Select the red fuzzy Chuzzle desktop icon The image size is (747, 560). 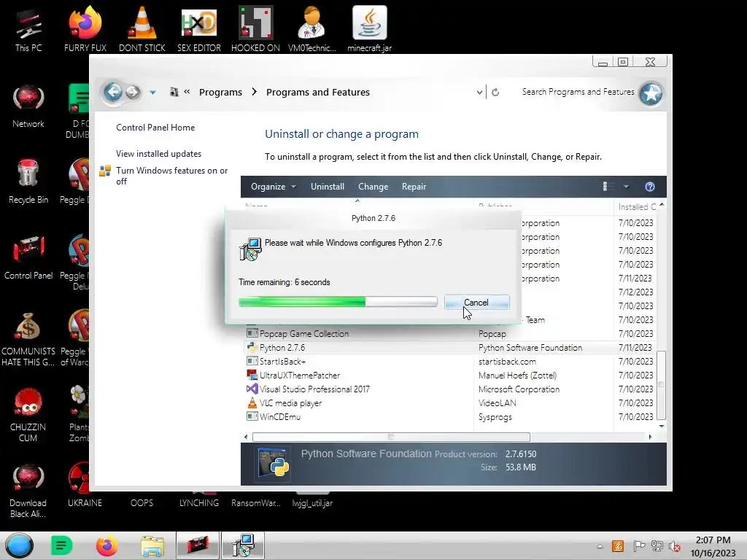click(x=28, y=415)
